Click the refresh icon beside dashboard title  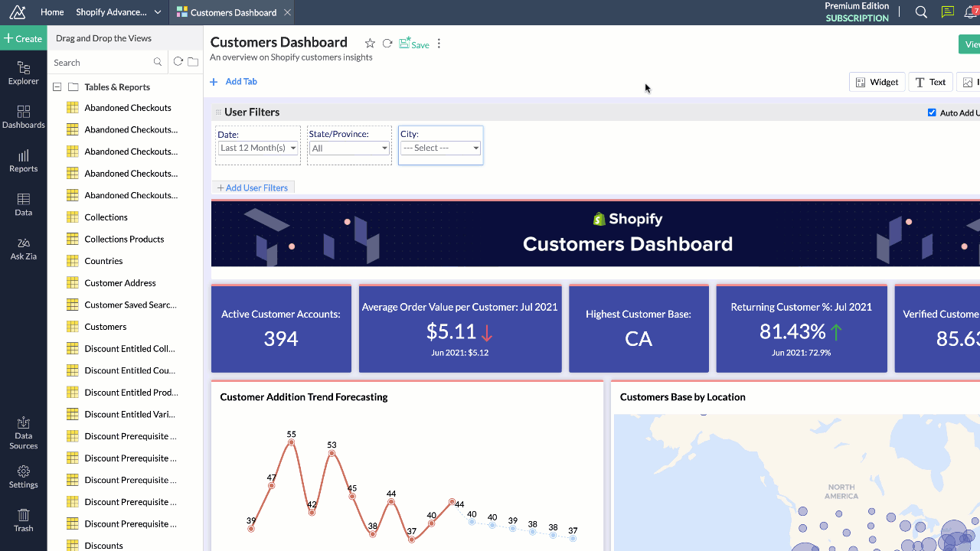click(387, 44)
